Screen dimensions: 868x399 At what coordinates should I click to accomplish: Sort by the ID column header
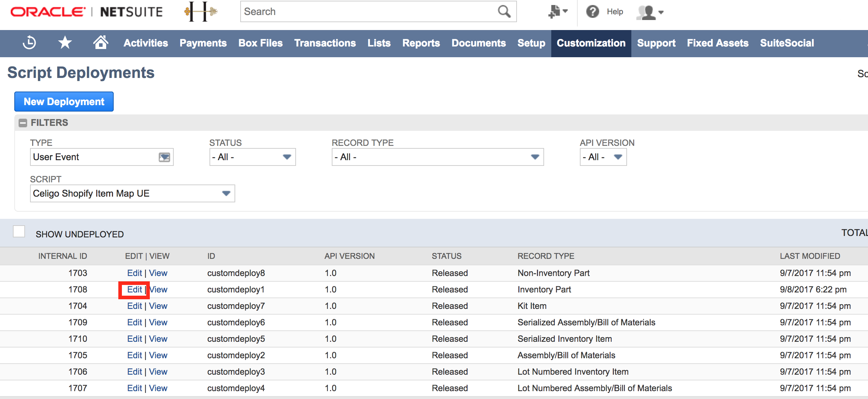coord(211,256)
